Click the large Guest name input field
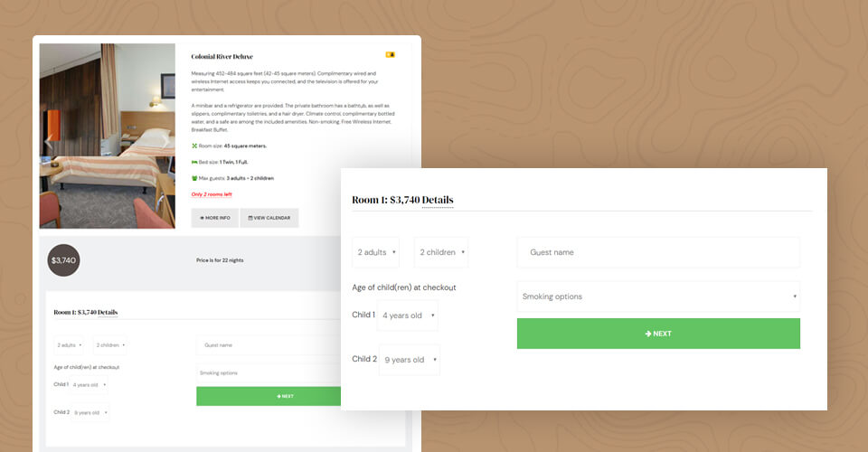Screen dimensions: 868x452 click(658, 252)
